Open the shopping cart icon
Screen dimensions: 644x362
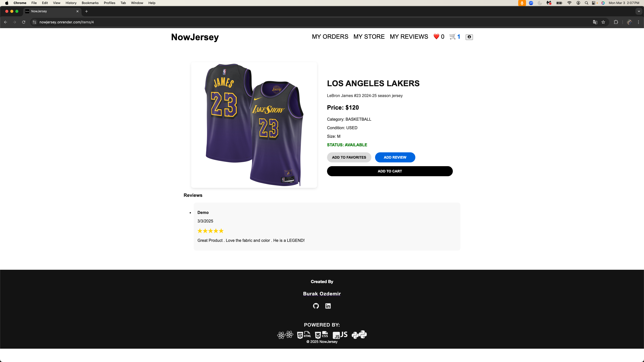[x=453, y=37]
